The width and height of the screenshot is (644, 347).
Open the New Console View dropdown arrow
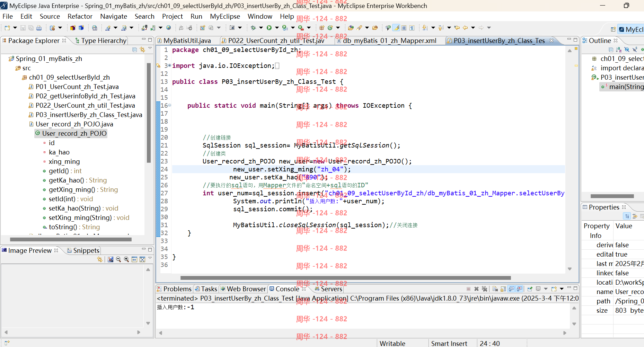pos(562,289)
